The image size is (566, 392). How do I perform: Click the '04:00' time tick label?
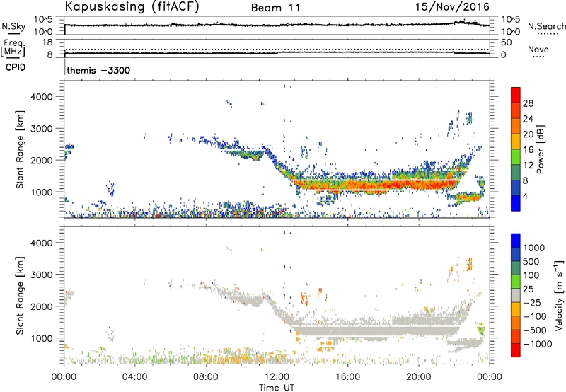pos(135,377)
